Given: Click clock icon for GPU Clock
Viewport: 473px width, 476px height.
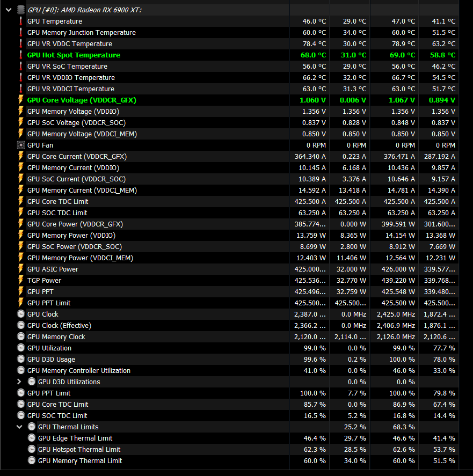Looking at the screenshot, I should 20,314.
